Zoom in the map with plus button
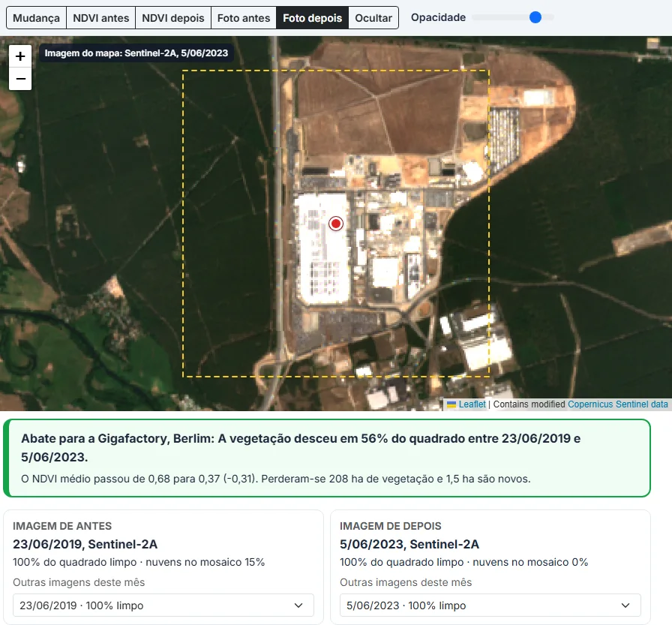672x625 pixels. [20, 56]
